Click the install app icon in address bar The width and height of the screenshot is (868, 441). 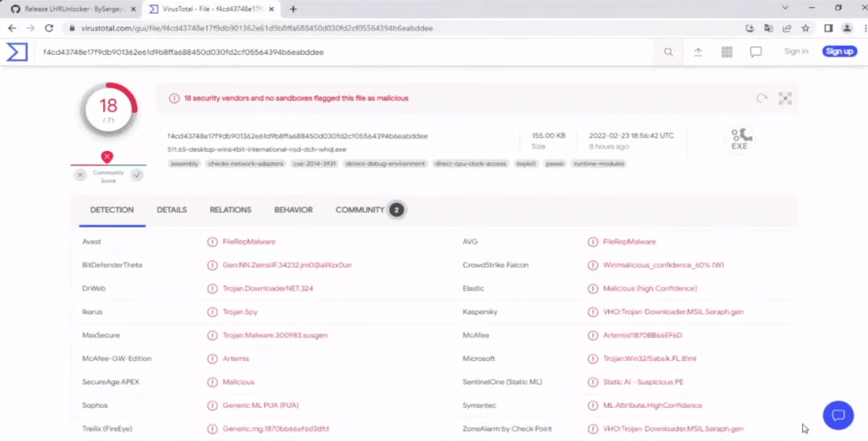[750, 28]
